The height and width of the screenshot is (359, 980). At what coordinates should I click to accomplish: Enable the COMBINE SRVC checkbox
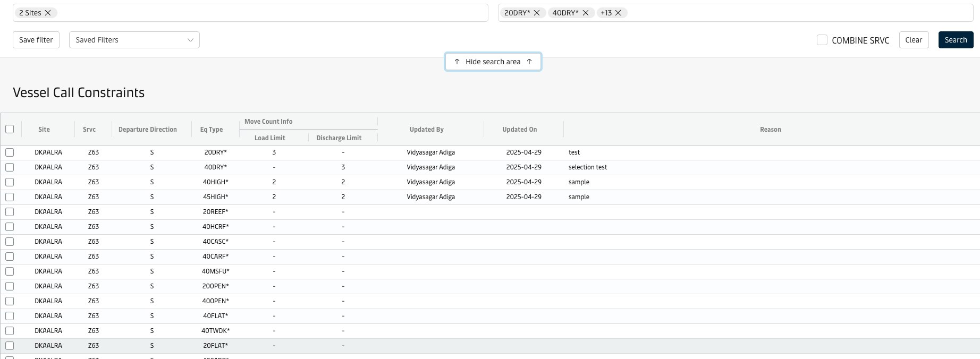822,40
